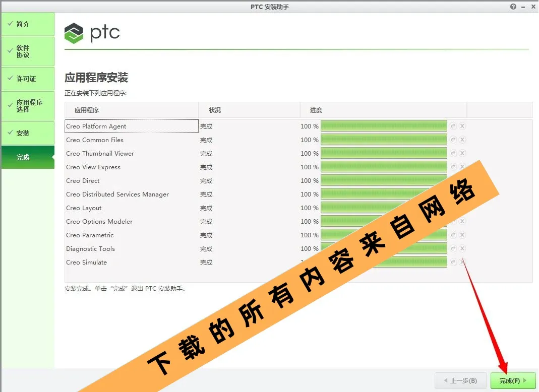
Task: Click 完成 status of Creo Parametric
Action: pyautogui.click(x=206, y=235)
